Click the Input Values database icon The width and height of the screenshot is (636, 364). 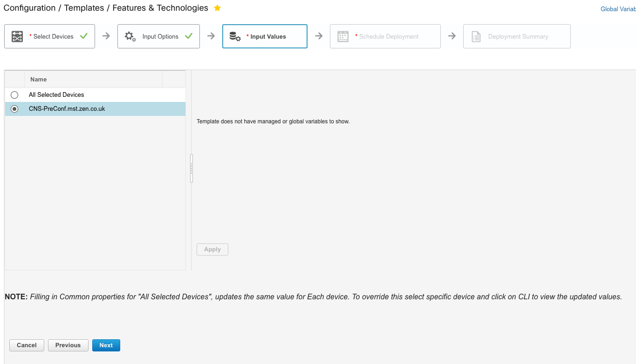[x=235, y=36]
